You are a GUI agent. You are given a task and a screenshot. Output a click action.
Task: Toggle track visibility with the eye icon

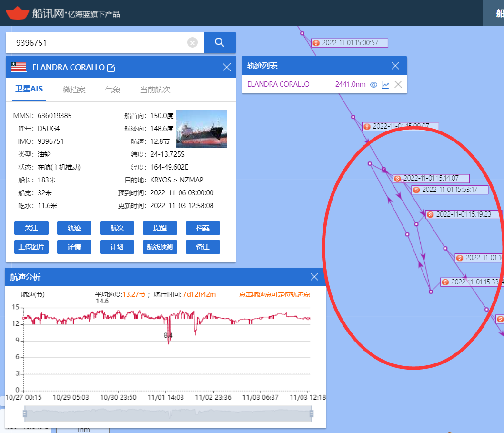coord(374,85)
